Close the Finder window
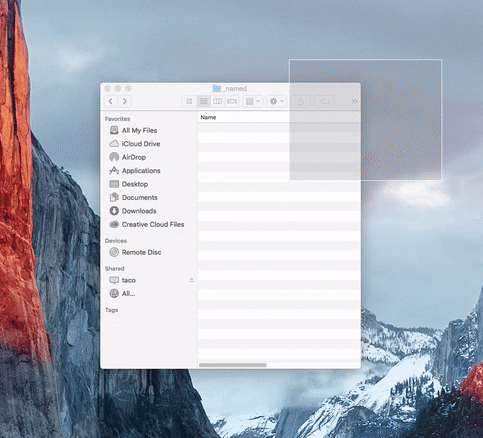The image size is (483, 438). click(107, 88)
